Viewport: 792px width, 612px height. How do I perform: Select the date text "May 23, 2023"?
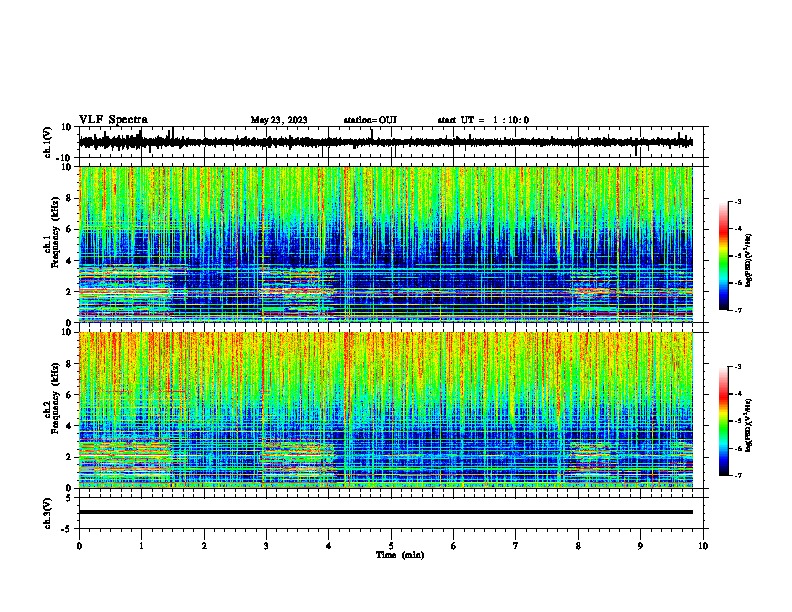(279, 120)
